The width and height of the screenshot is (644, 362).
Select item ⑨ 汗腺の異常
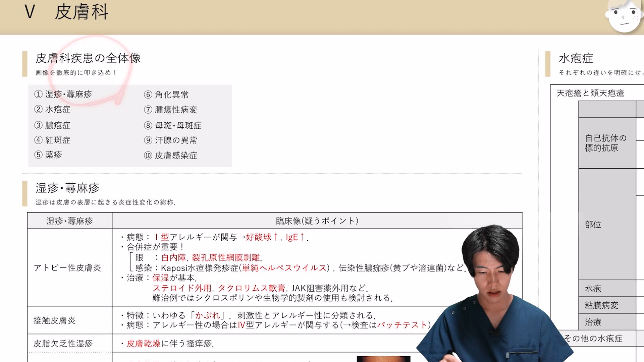[171, 140]
